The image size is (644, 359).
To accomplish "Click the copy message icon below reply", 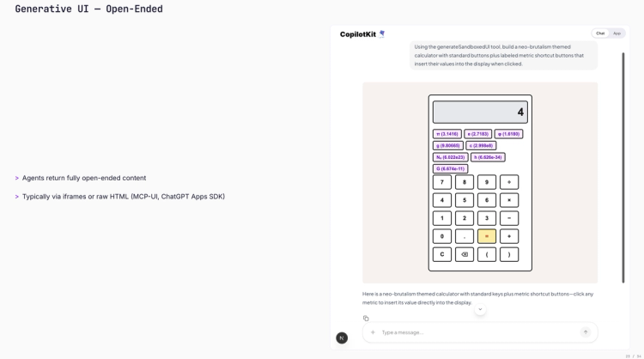I will 366,319.
